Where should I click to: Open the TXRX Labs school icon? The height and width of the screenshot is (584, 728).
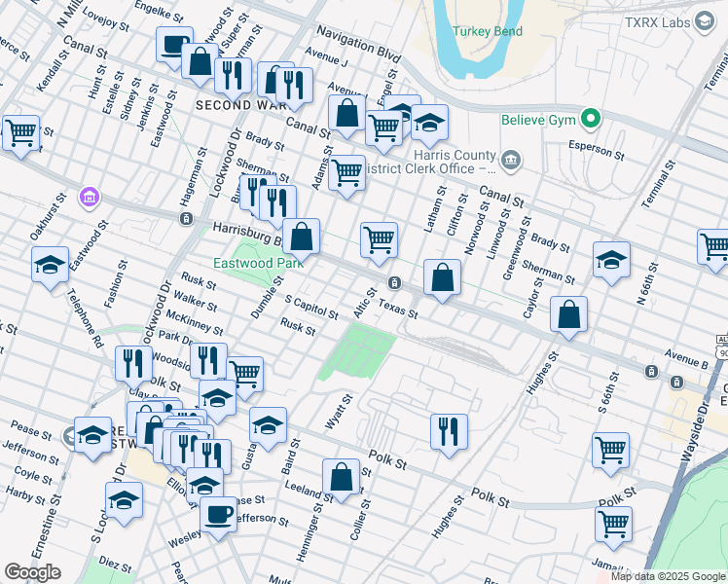click(705, 21)
